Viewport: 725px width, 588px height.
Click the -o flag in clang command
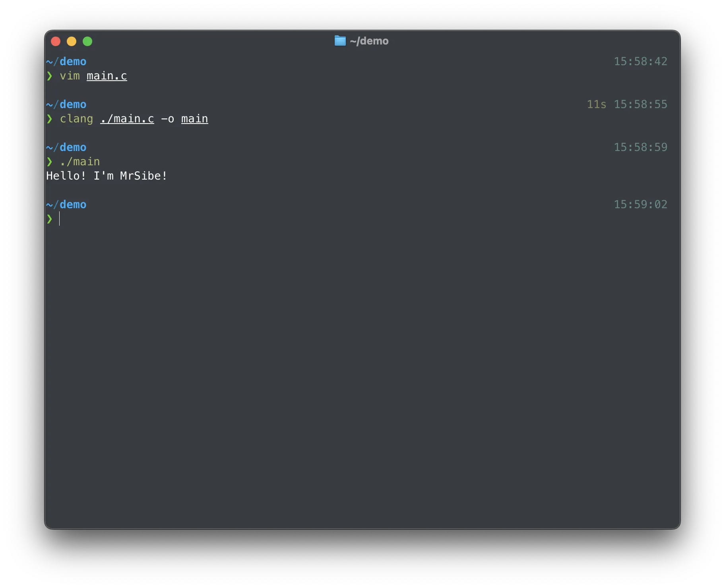point(167,119)
